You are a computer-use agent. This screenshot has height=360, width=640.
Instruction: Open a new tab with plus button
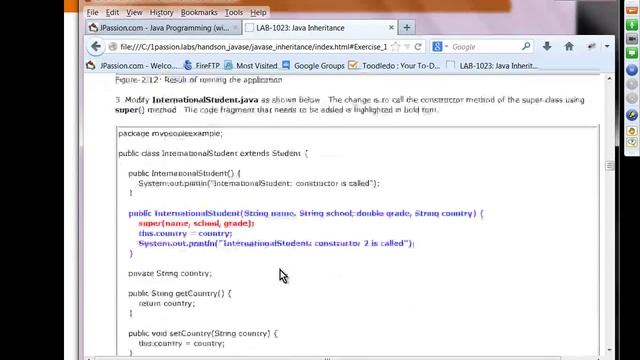[x=407, y=27]
